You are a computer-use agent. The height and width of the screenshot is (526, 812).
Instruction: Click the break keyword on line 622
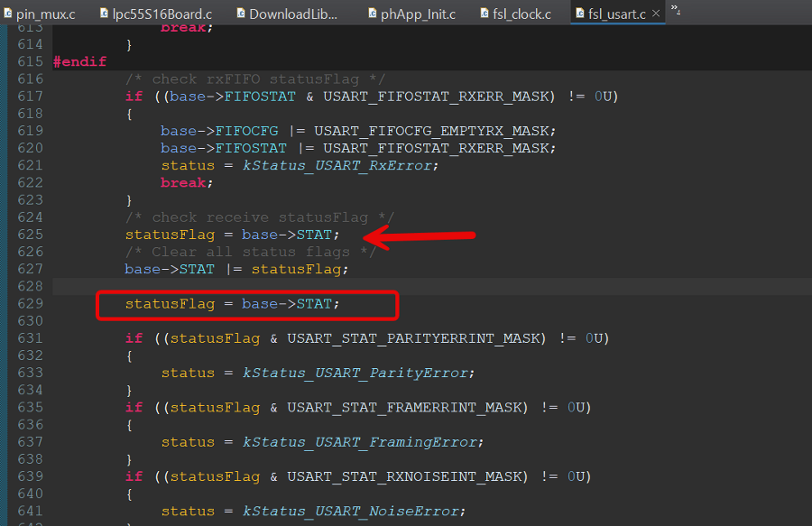183,183
